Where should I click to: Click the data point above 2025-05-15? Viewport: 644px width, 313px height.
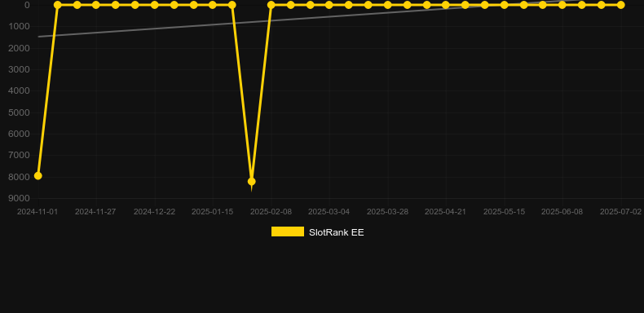tap(504, 5)
